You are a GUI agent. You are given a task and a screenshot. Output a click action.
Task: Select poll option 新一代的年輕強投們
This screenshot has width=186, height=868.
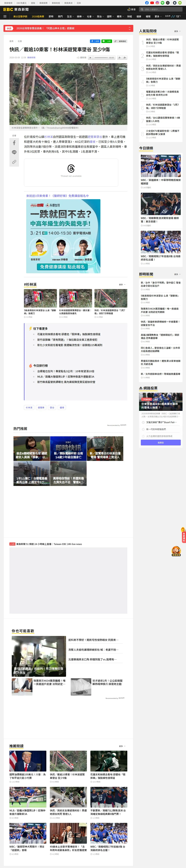click(x=143, y=429)
